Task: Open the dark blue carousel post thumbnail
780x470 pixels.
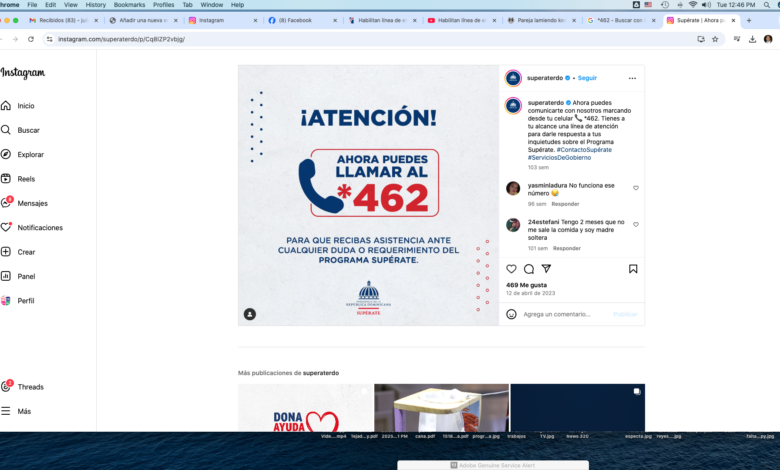Action: [578, 407]
